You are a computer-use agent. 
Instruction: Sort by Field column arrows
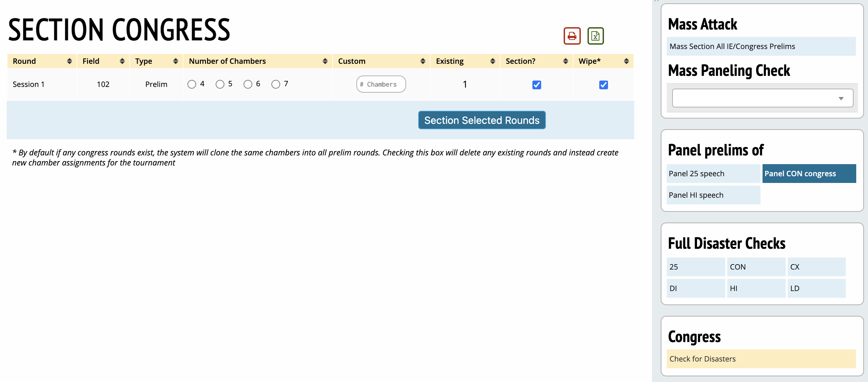pos(122,61)
